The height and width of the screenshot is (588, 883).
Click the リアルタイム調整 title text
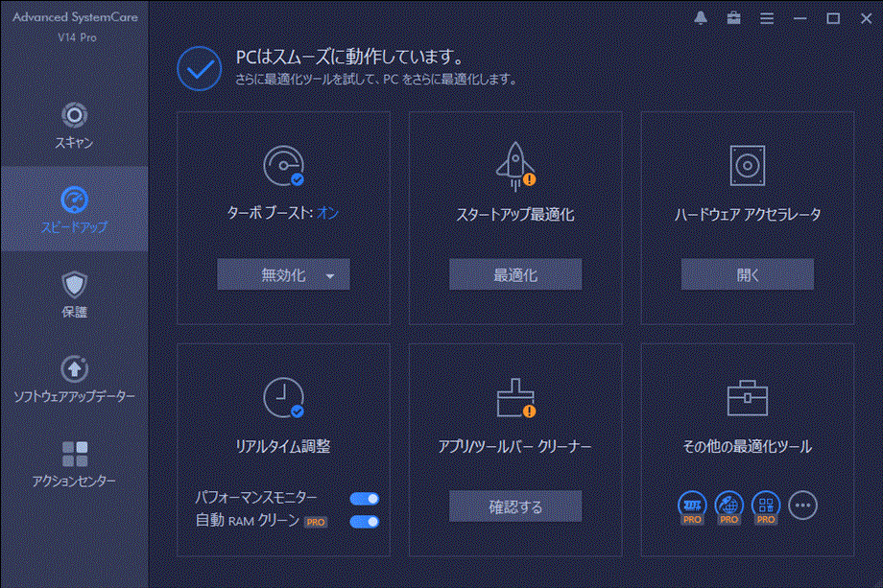283,446
